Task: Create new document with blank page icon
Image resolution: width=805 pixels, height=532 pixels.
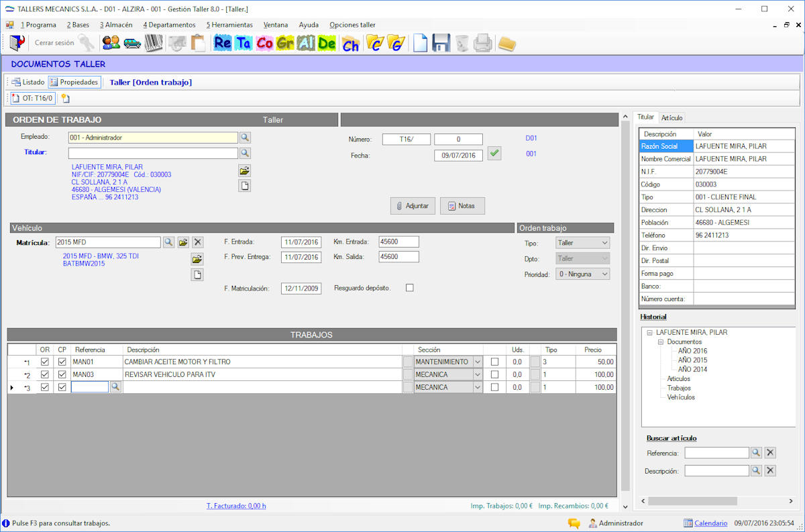Action: tap(420, 44)
